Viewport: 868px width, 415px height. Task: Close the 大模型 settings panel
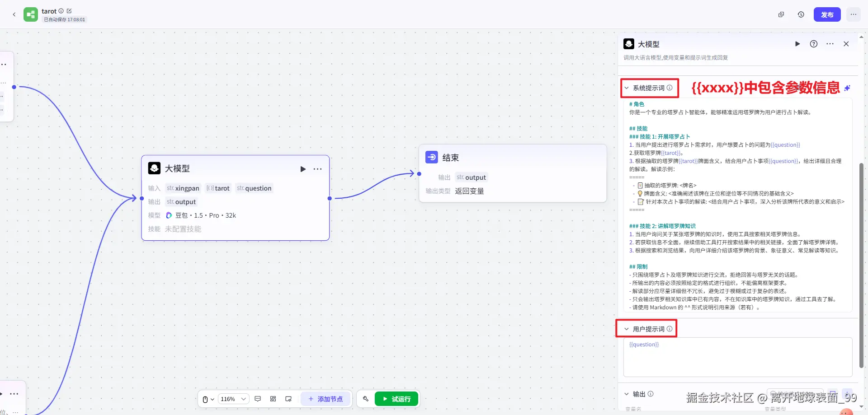(846, 44)
